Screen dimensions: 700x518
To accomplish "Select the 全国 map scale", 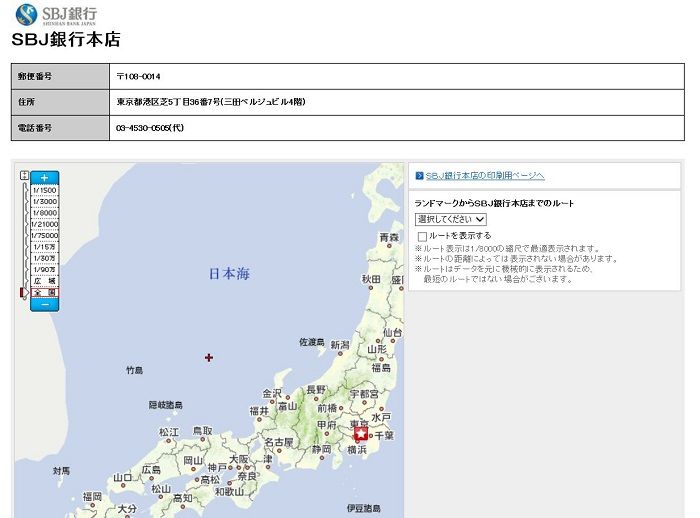I will click(x=45, y=292).
